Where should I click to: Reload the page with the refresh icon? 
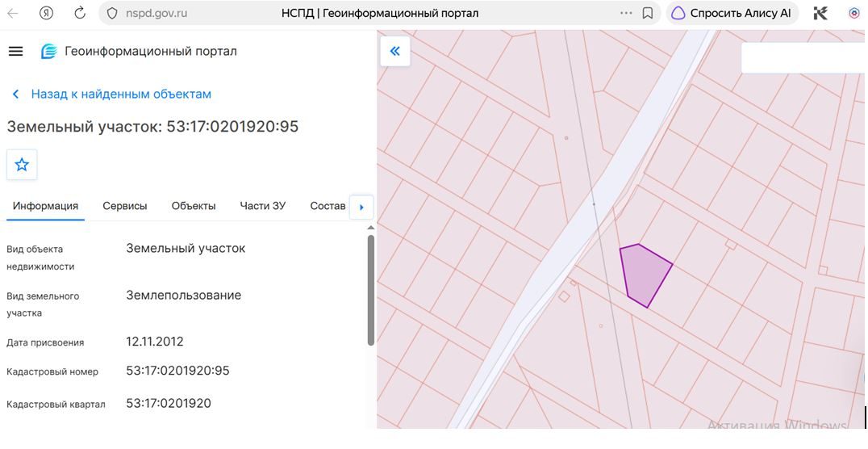[x=80, y=13]
